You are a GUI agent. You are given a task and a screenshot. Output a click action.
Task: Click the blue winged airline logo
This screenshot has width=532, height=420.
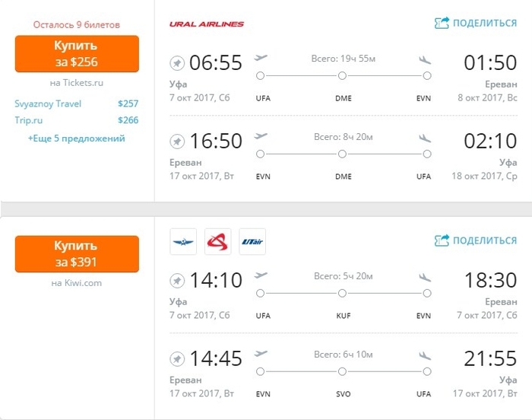click(x=183, y=241)
